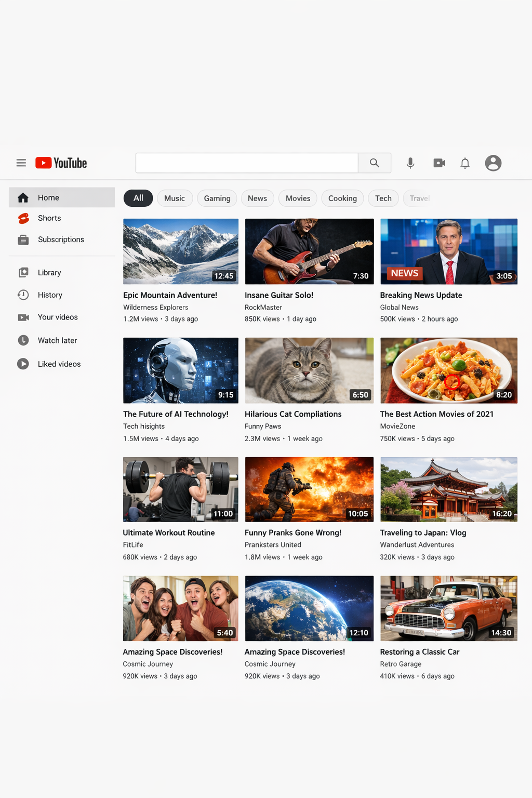The height and width of the screenshot is (798, 532).
Task: Click the Subscriptions sidebar entry
Action: coord(61,240)
